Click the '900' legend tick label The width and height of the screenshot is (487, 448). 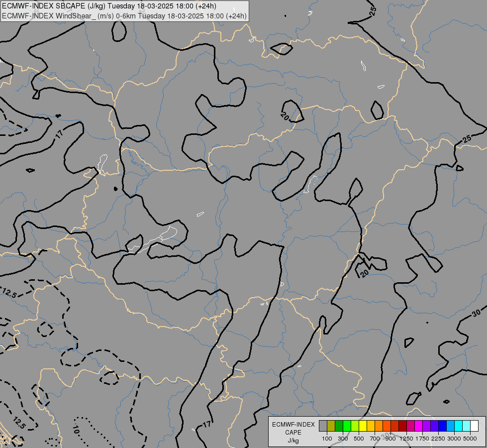coord(390,439)
